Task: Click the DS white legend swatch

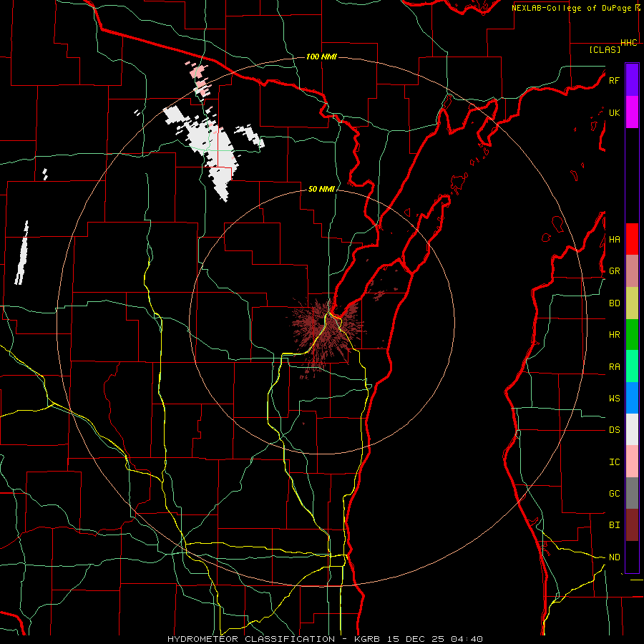Action: tap(632, 429)
